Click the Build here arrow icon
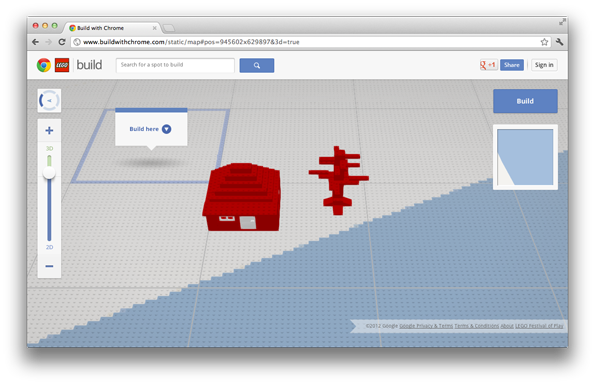Viewport: 595px width, 385px height. click(166, 129)
